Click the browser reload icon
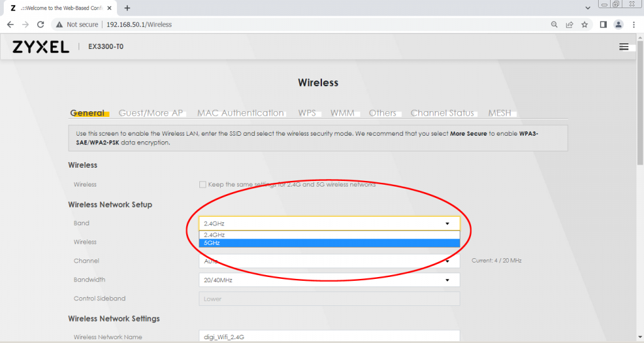644x343 pixels. click(x=41, y=24)
